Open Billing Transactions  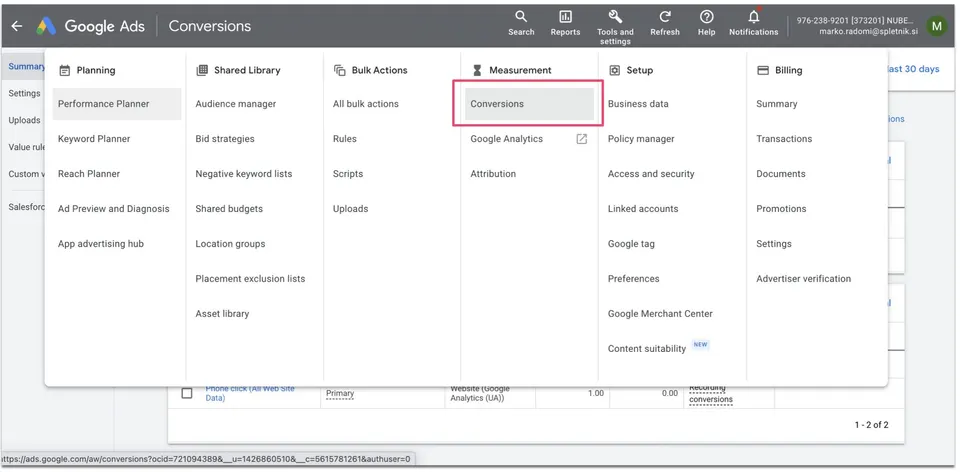click(x=784, y=139)
